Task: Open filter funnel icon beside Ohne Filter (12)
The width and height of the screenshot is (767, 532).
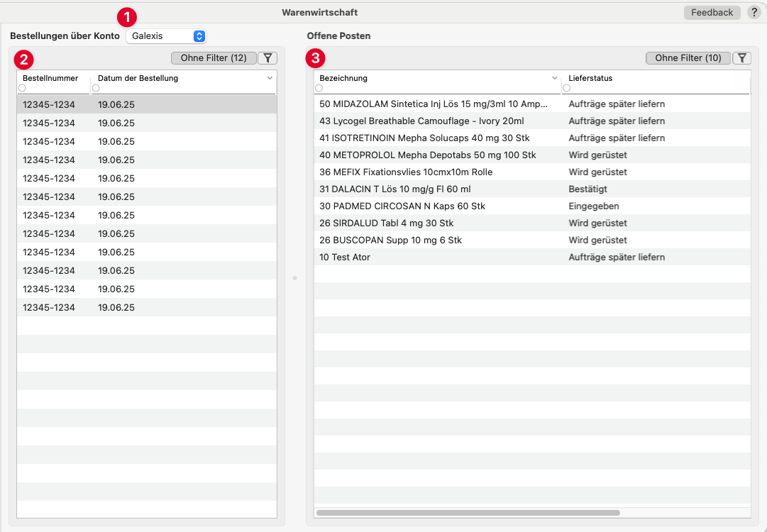Action: (x=267, y=57)
